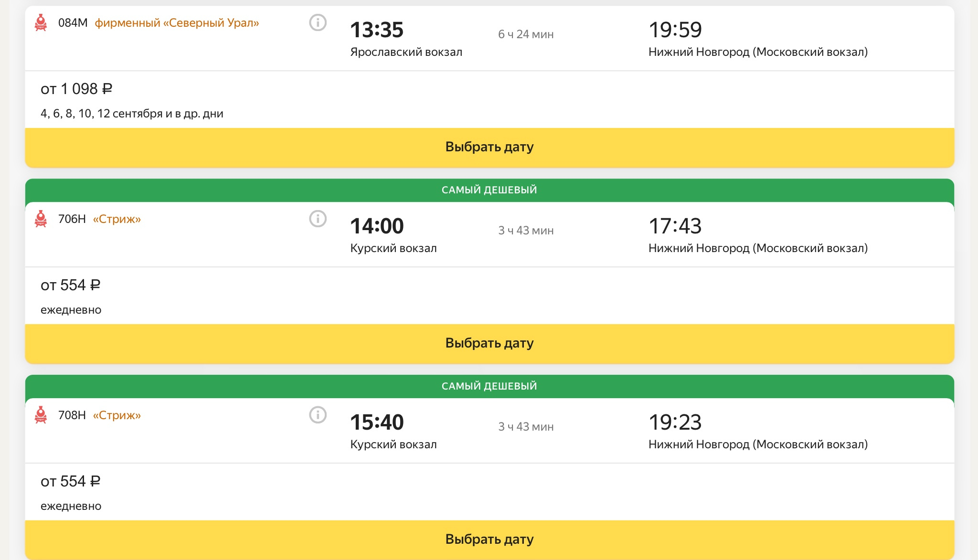Open the «Северный Урал» train name link
The height and width of the screenshot is (560, 978).
[x=177, y=23]
